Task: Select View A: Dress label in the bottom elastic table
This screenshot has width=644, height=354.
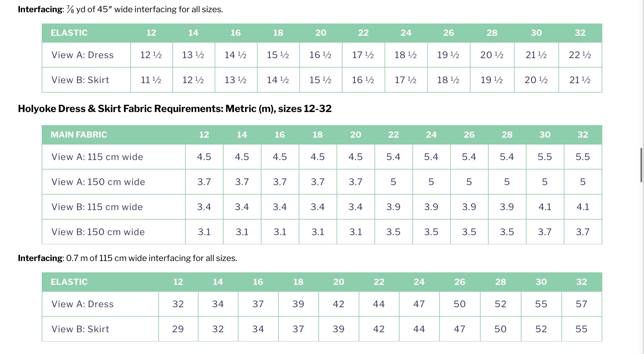Action: (x=83, y=304)
